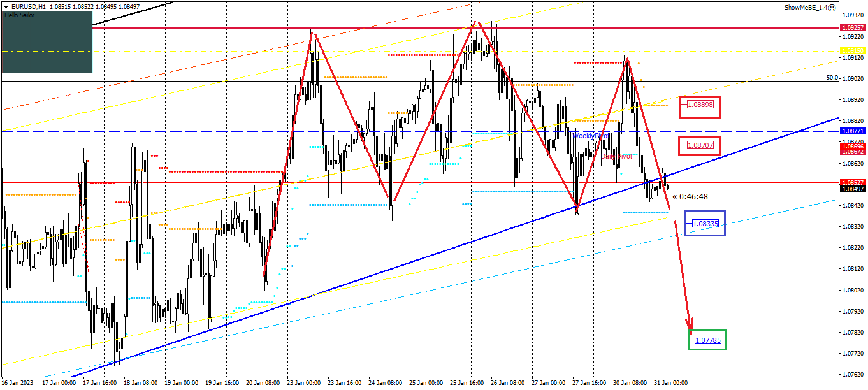Image resolution: width=868 pixels, height=390 pixels.
Task: Open the chart menu triangle beside EURUSD,H1
Action: [6, 6]
